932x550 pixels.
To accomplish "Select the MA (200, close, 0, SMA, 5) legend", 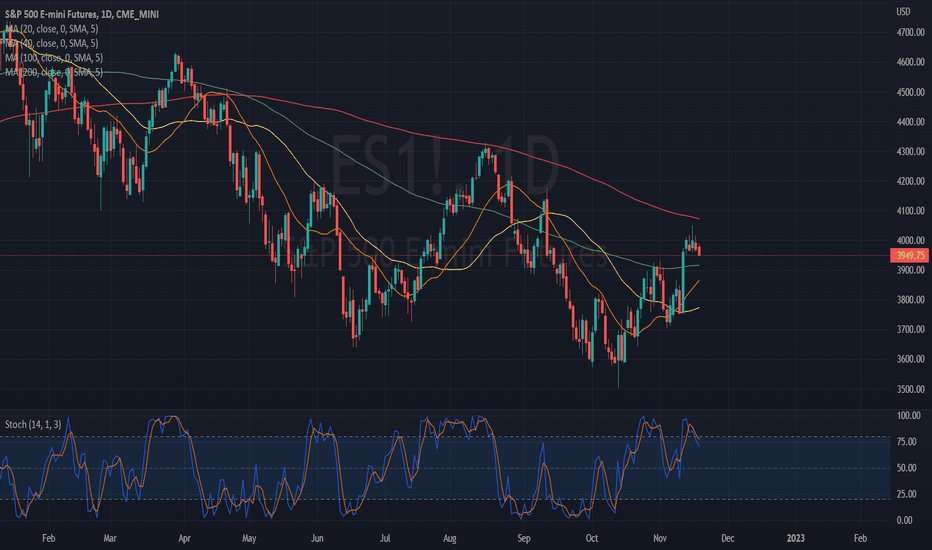I will (54, 72).
